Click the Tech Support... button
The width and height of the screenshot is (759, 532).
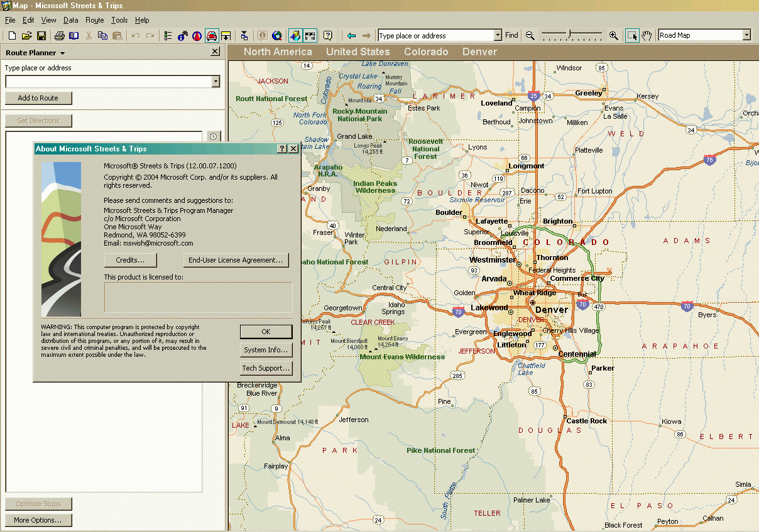pyautogui.click(x=266, y=368)
